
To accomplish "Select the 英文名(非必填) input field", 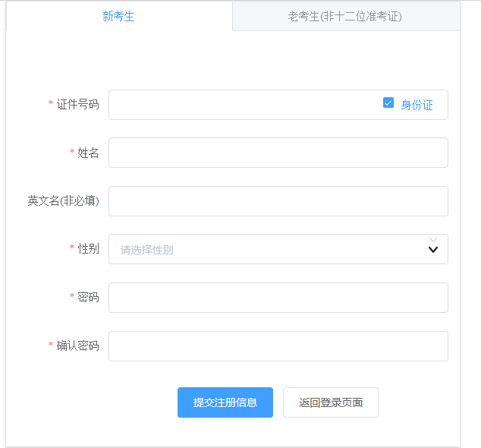I will [278, 201].
